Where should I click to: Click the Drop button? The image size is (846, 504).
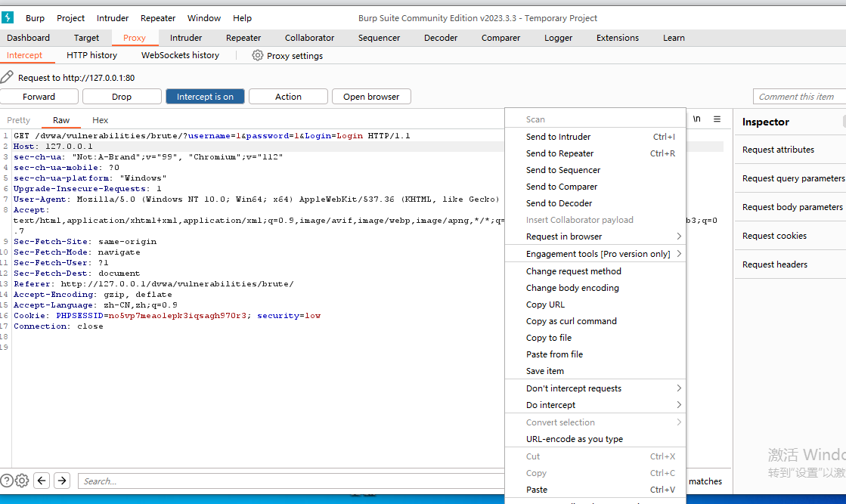coord(122,97)
